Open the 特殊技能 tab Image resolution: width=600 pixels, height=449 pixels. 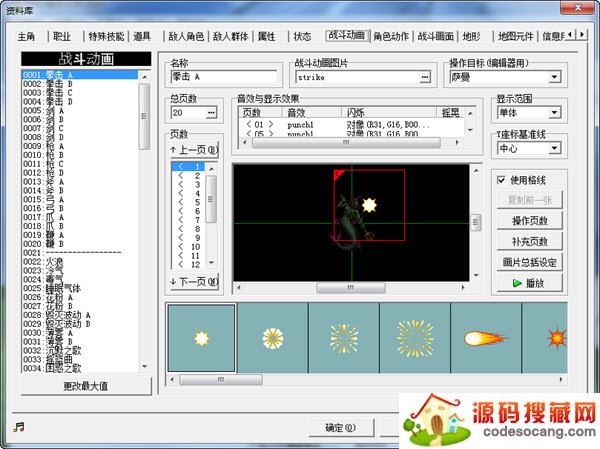pyautogui.click(x=106, y=36)
